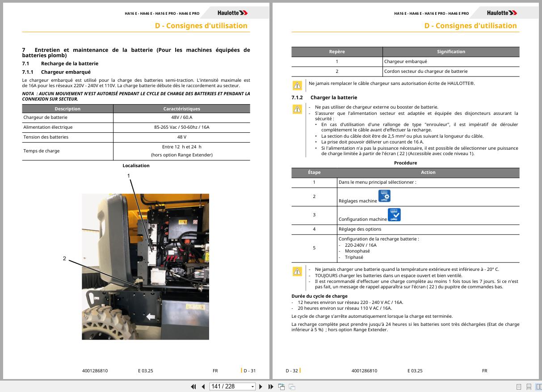Switch to continuous page view
The width and height of the screenshot is (542, 392).
click(x=529, y=387)
